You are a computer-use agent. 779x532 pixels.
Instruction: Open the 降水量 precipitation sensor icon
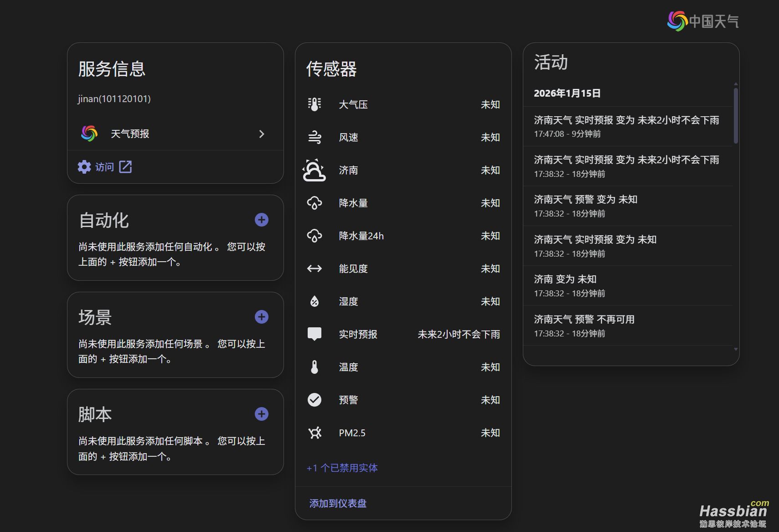click(x=314, y=203)
